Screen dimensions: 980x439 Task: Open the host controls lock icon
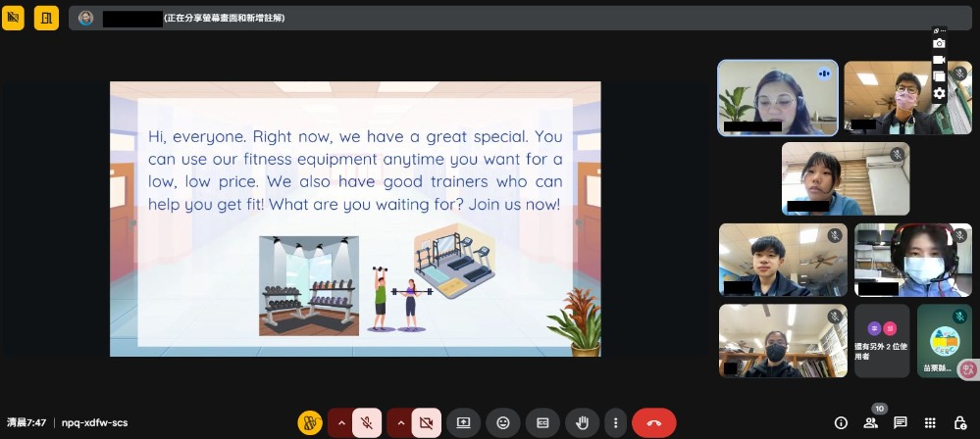[959, 422]
